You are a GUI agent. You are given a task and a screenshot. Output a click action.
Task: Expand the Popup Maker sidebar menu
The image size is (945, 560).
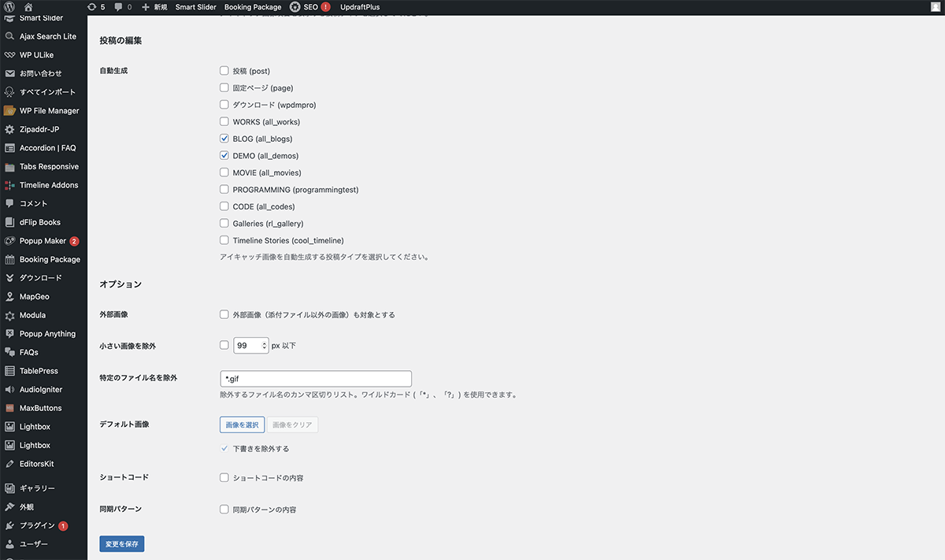tap(43, 241)
